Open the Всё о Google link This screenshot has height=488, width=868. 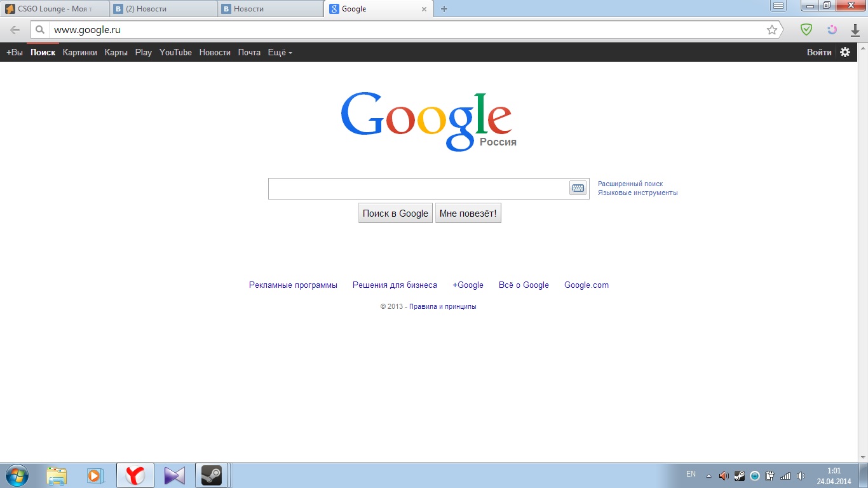tap(524, 285)
